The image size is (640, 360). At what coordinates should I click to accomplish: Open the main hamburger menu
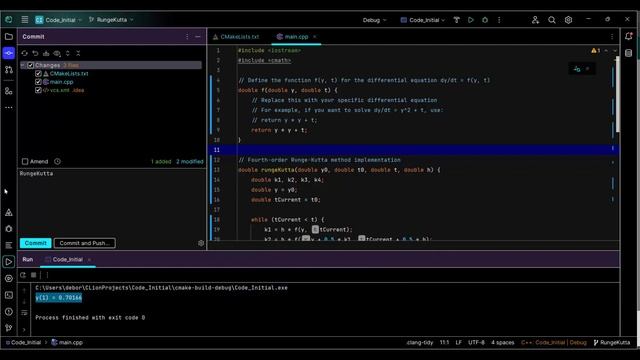click(x=24, y=20)
